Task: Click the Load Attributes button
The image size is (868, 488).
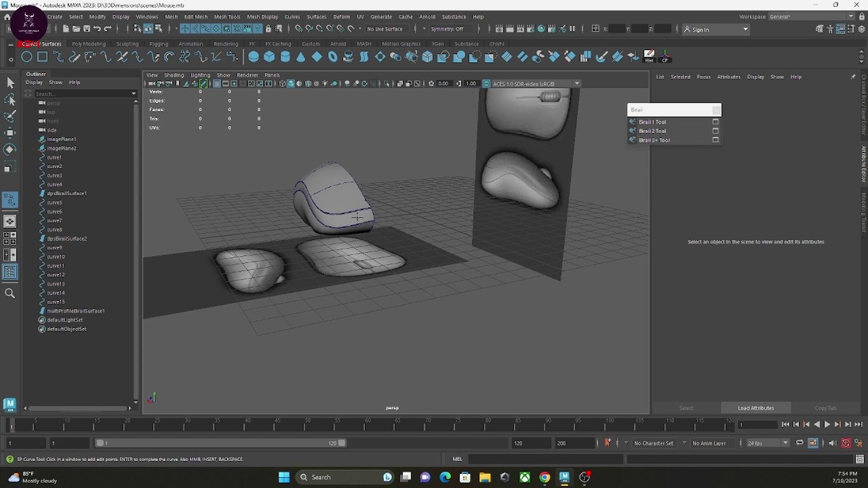Action: tap(755, 408)
